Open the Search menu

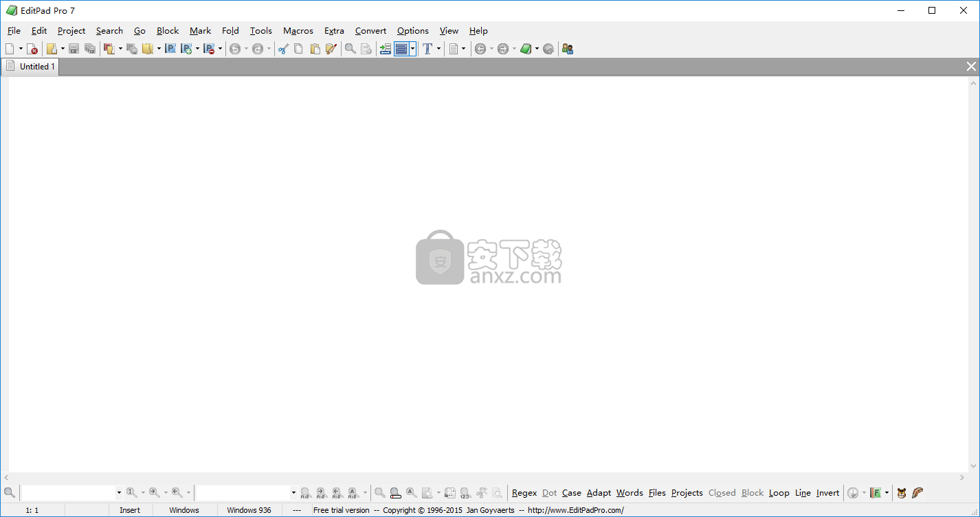(x=109, y=31)
